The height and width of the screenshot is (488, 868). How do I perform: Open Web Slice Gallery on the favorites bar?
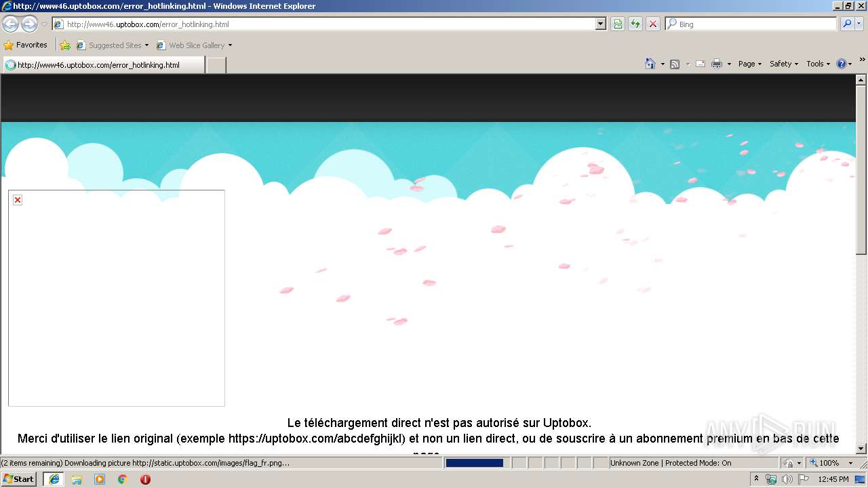click(194, 45)
